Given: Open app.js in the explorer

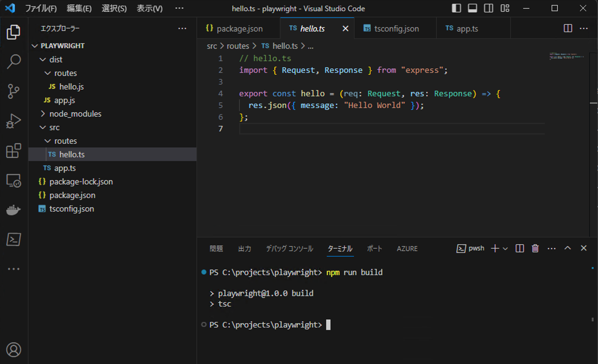Looking at the screenshot, I should 112,100.
